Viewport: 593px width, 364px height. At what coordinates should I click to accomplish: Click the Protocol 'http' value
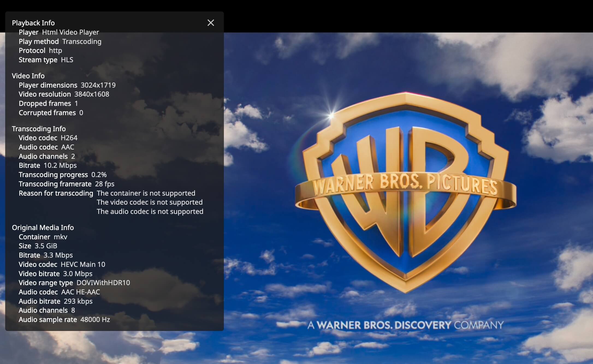[x=55, y=50]
